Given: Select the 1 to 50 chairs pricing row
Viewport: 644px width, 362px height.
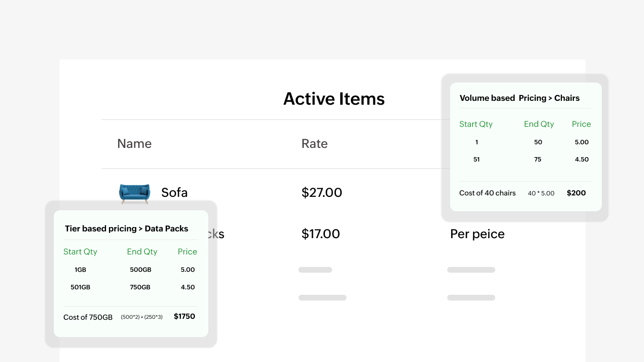Looking at the screenshot, I should [x=528, y=142].
